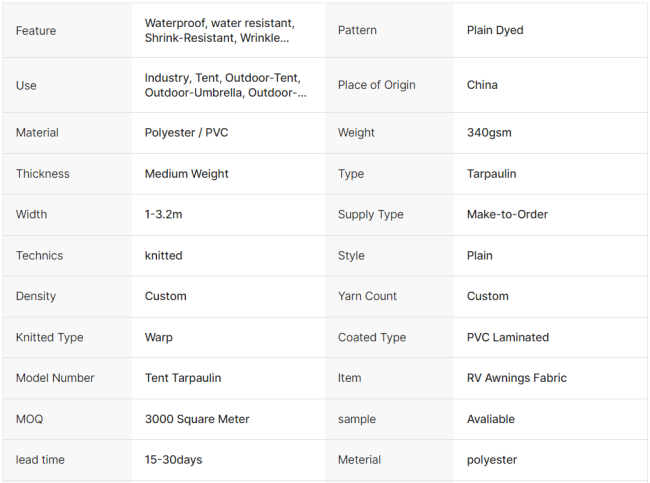Select the 340gsm weight value
This screenshot has height=483, width=650.
tap(489, 133)
